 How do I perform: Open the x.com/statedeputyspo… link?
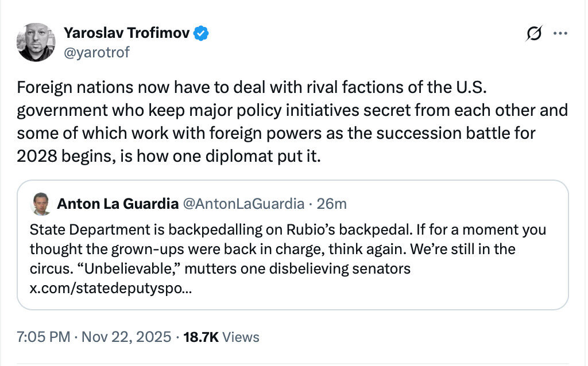pos(111,288)
